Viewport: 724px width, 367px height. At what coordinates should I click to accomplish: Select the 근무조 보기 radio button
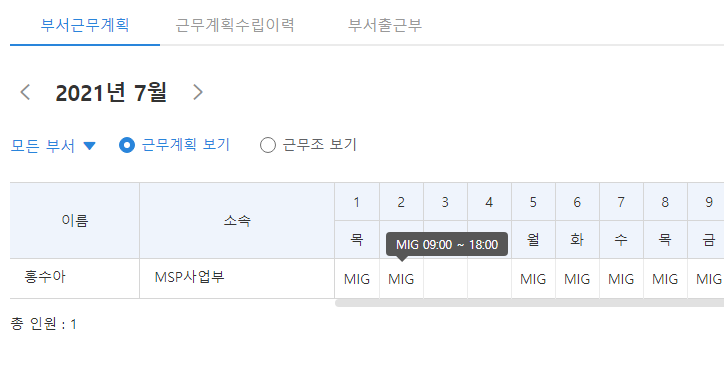[x=268, y=145]
